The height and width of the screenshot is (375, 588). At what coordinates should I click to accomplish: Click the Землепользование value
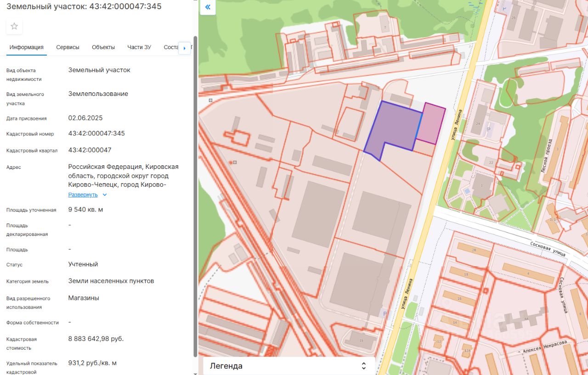coord(98,94)
